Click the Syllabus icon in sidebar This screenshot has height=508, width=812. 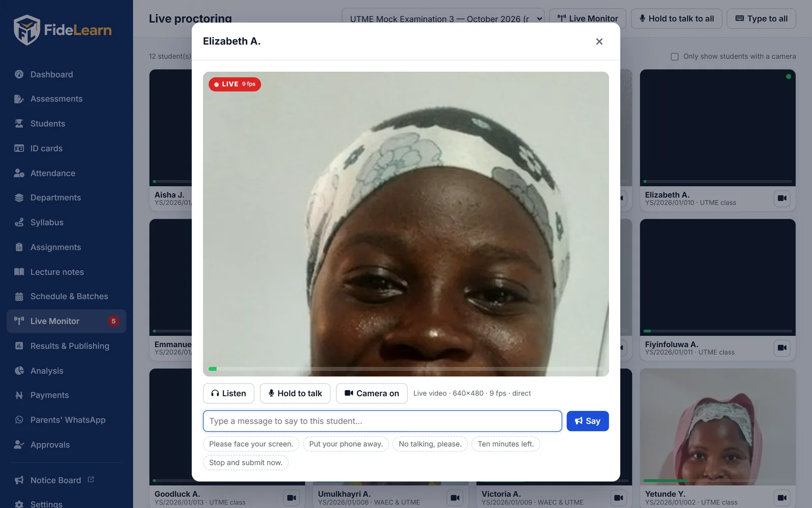click(x=19, y=223)
